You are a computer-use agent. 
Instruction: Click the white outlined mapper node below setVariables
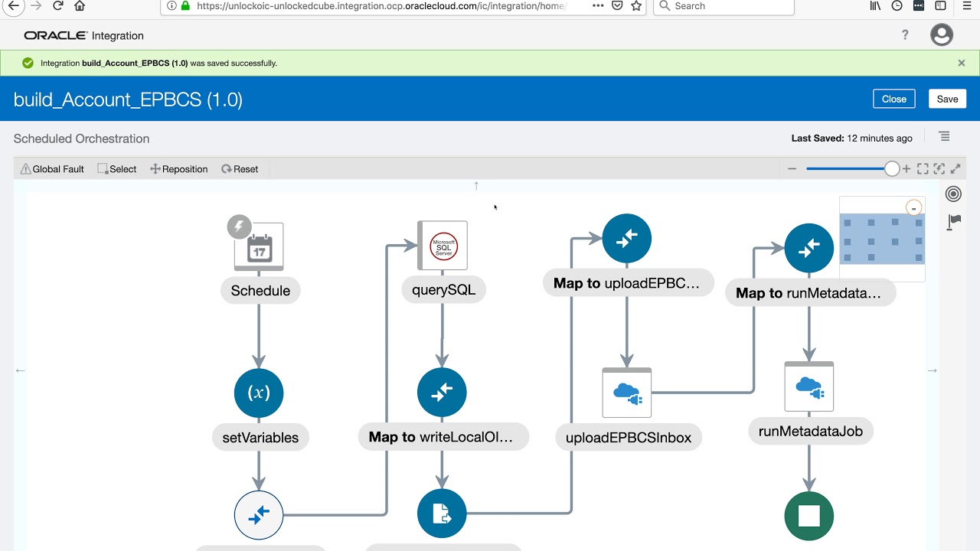pyautogui.click(x=259, y=515)
